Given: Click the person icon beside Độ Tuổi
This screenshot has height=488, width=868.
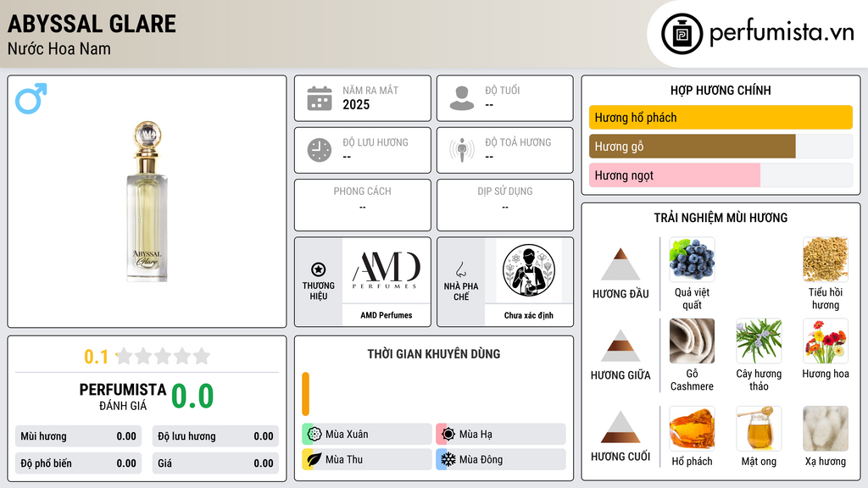Looking at the screenshot, I should pos(462,98).
